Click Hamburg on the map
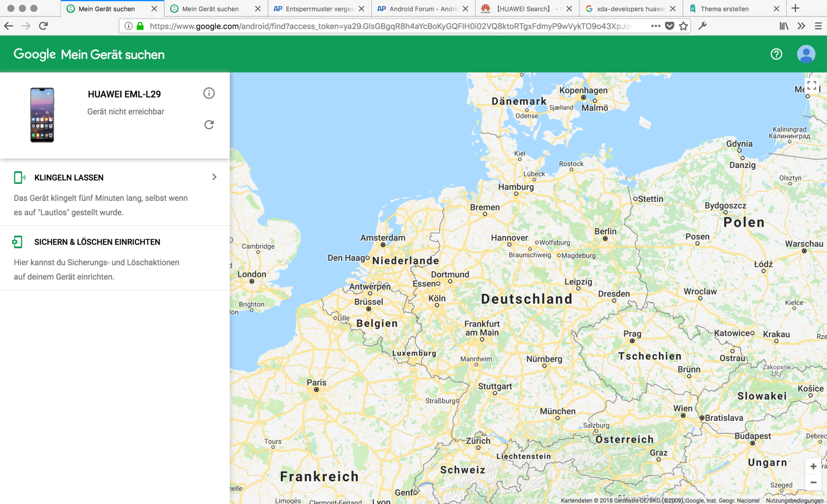Image resolution: width=827 pixels, height=504 pixels. pos(516,187)
